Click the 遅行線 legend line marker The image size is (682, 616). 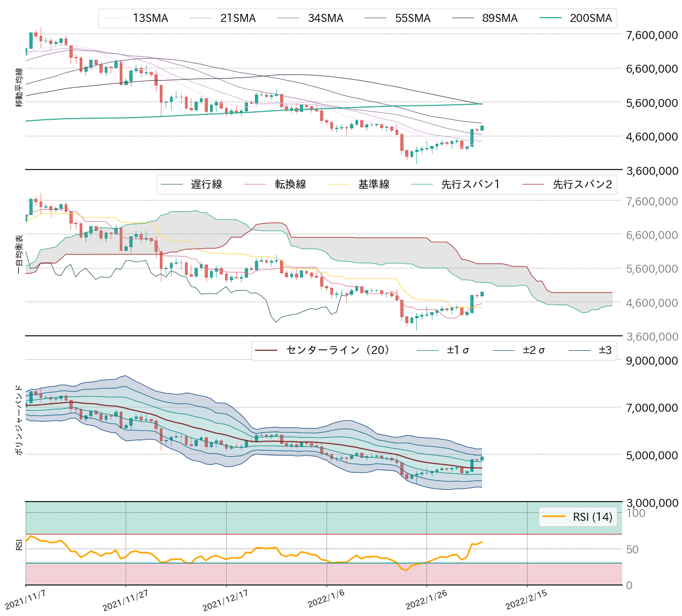(x=171, y=184)
